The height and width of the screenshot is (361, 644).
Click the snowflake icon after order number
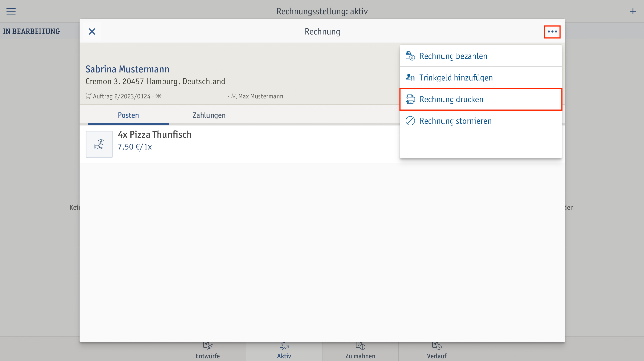(158, 96)
